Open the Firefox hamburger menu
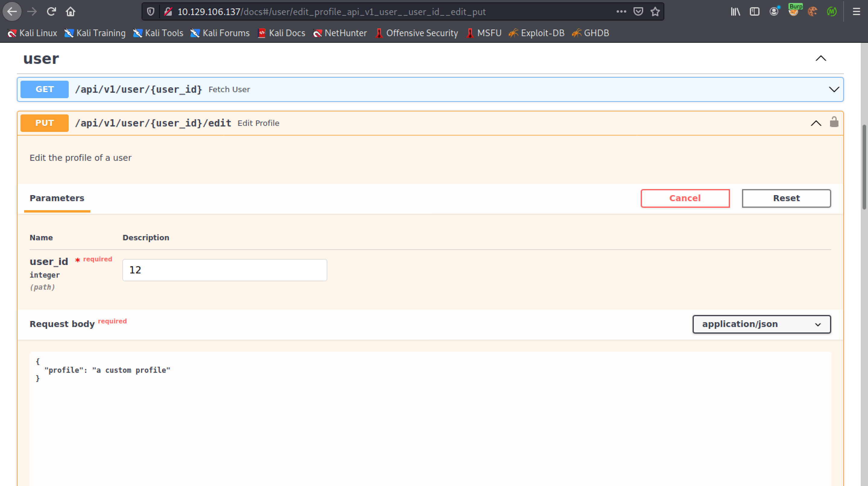The height and width of the screenshot is (486, 868). (x=856, y=12)
